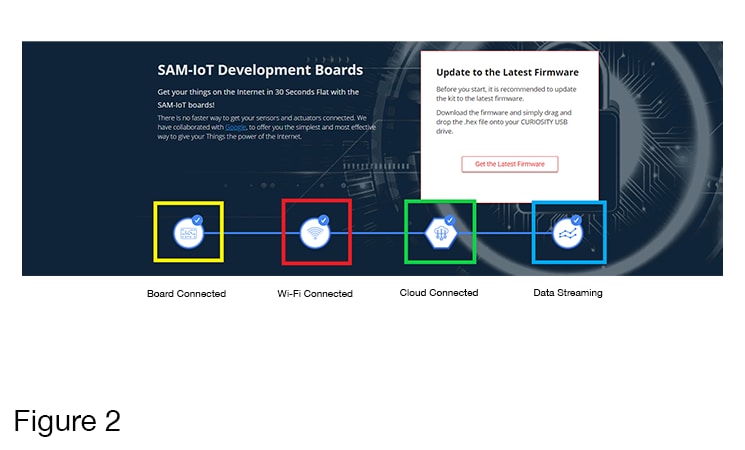Click the 'Download the firmware and simply drag' paragraph
The image size is (745, 450).
504,122
